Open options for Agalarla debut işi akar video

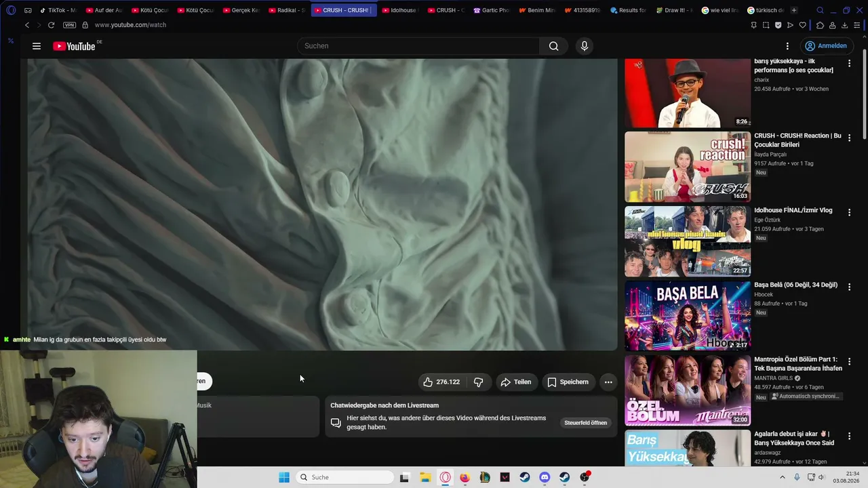tap(849, 436)
